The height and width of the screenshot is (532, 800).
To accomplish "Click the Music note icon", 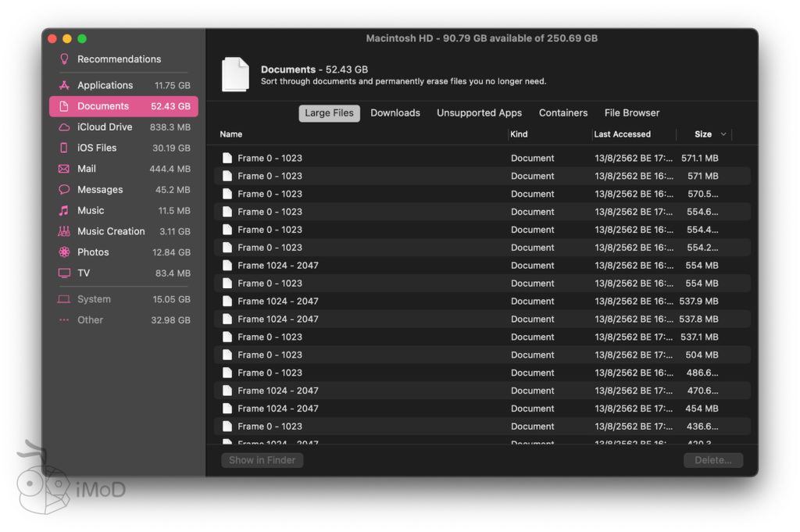I will (x=64, y=211).
